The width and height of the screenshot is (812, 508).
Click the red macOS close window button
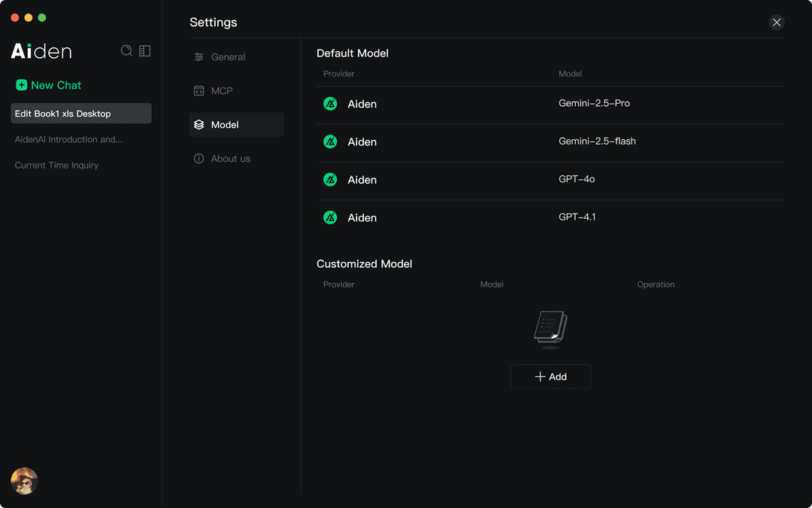pos(15,17)
